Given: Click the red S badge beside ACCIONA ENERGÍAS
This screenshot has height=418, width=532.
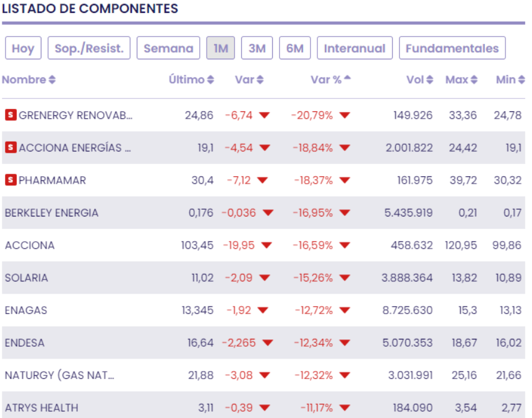Looking at the screenshot, I should 11,148.
